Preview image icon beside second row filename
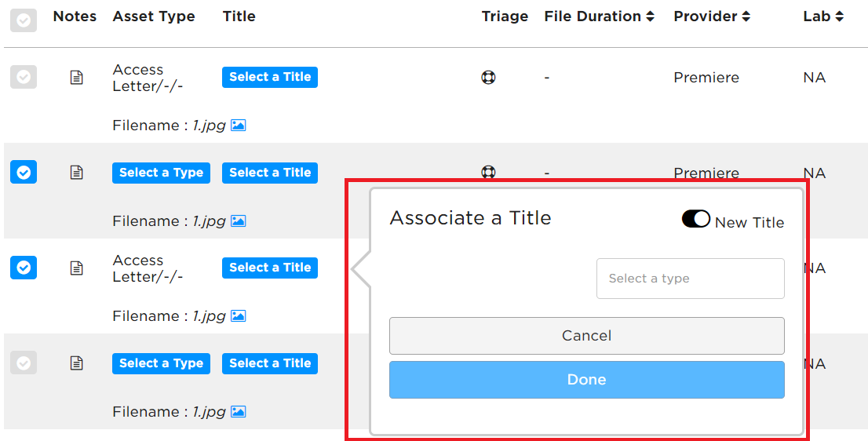This screenshot has height=441, width=868. 238,220
